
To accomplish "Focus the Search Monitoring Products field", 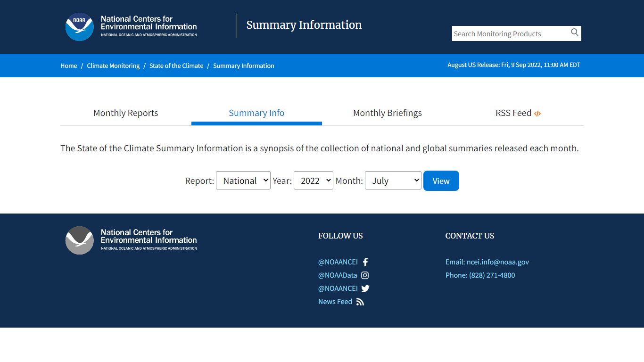I will click(x=510, y=33).
